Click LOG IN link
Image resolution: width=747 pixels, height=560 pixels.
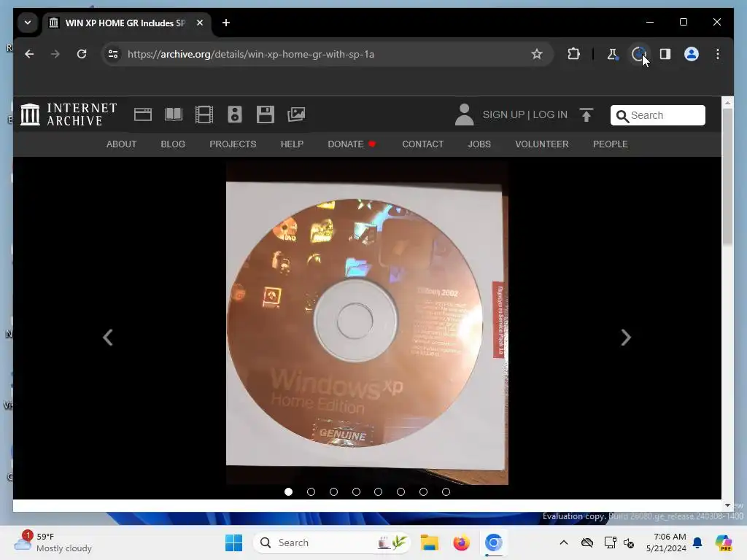550,114
